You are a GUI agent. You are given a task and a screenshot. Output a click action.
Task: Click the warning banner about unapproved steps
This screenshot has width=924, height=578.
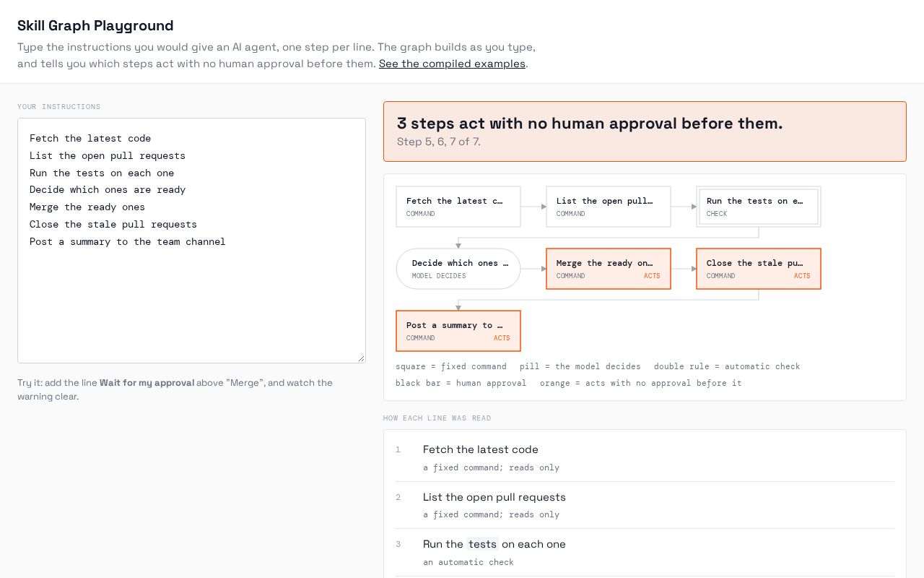tap(645, 131)
